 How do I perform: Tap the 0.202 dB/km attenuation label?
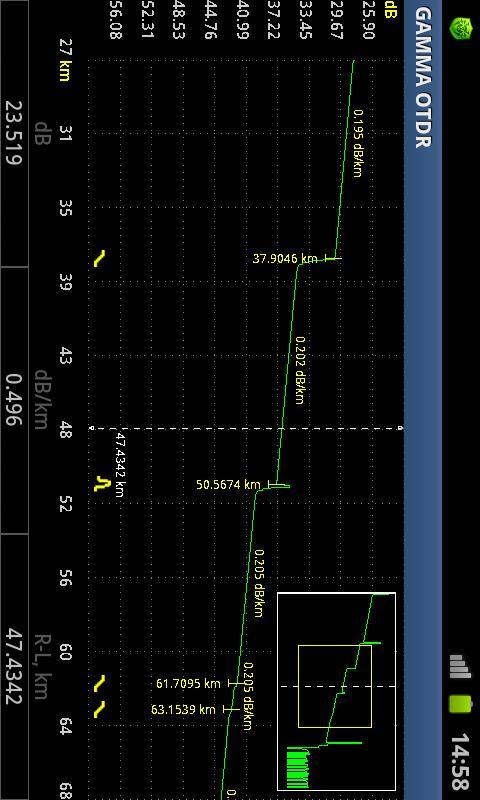(300, 370)
